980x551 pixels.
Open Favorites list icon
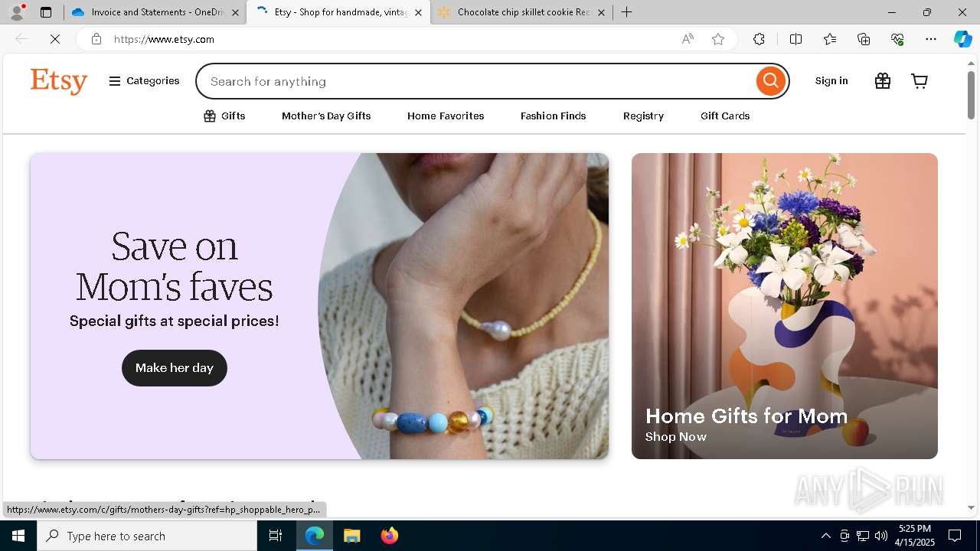coord(830,39)
